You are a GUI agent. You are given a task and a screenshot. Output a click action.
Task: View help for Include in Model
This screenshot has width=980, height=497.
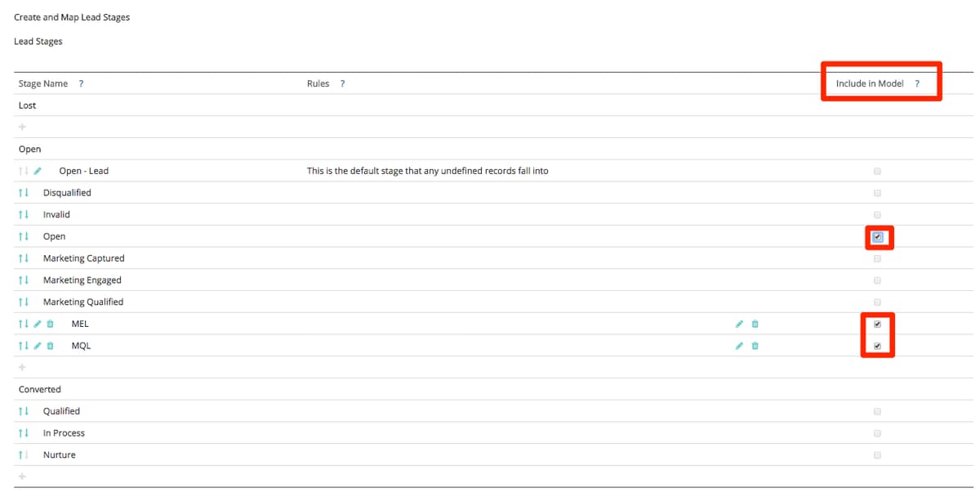[x=916, y=83]
